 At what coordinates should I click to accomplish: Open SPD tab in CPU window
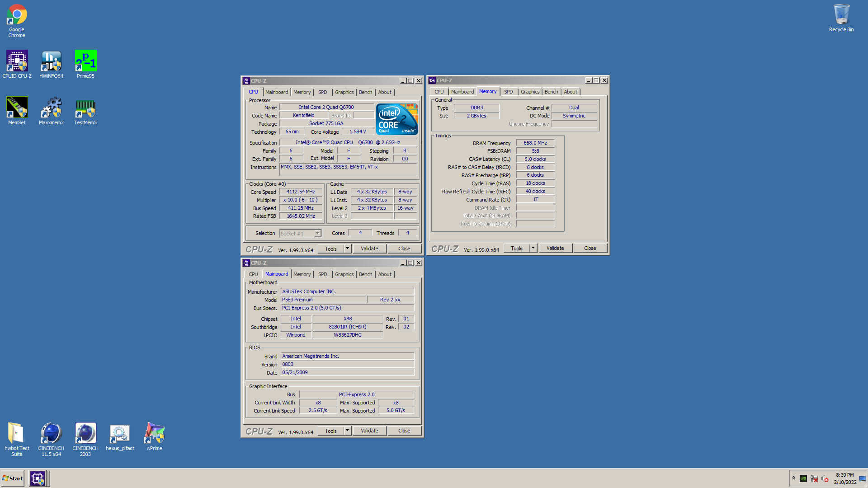(x=322, y=92)
